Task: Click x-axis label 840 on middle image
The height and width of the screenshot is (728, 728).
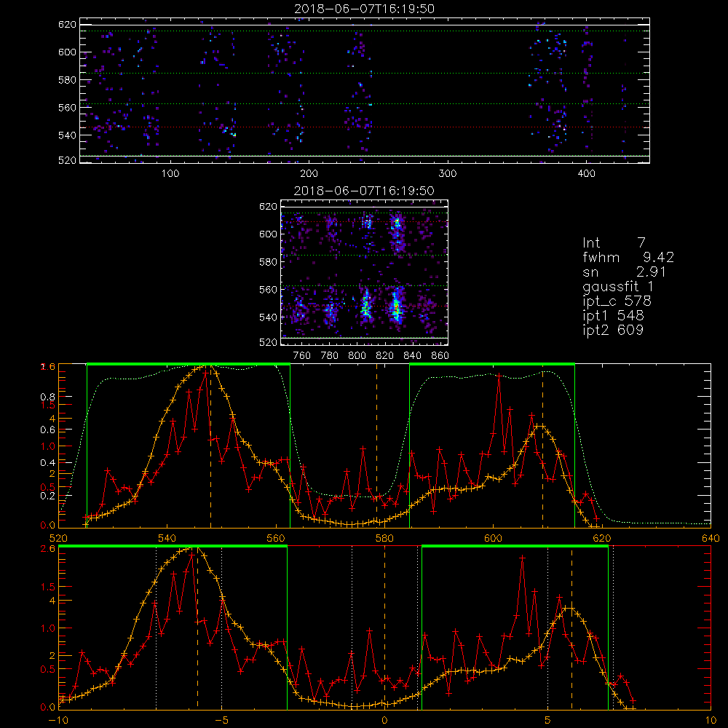Action: click(x=412, y=356)
